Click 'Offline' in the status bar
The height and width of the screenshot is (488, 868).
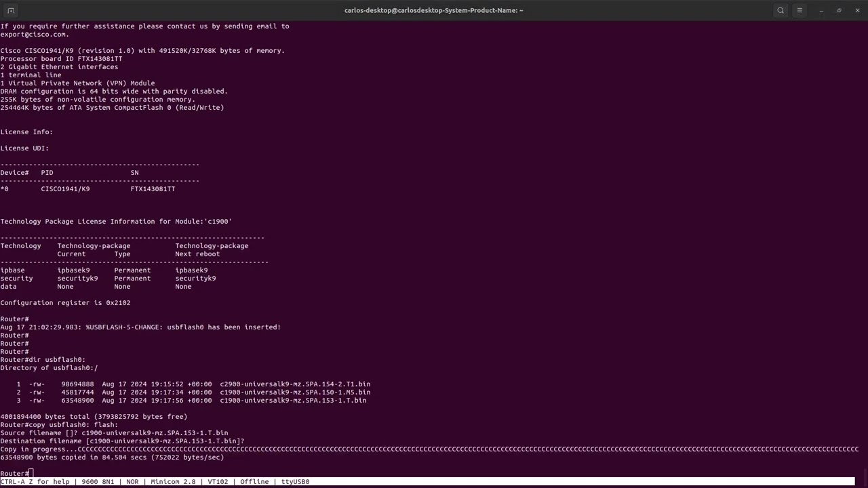tap(254, 482)
